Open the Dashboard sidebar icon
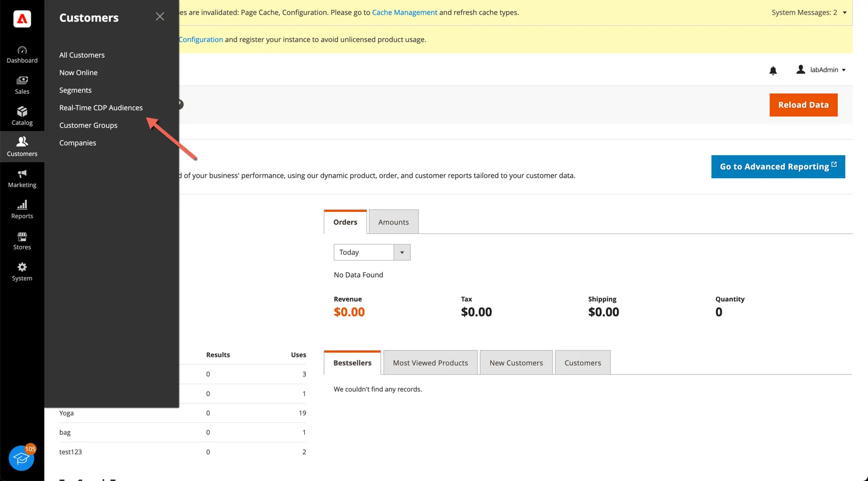 point(22,55)
